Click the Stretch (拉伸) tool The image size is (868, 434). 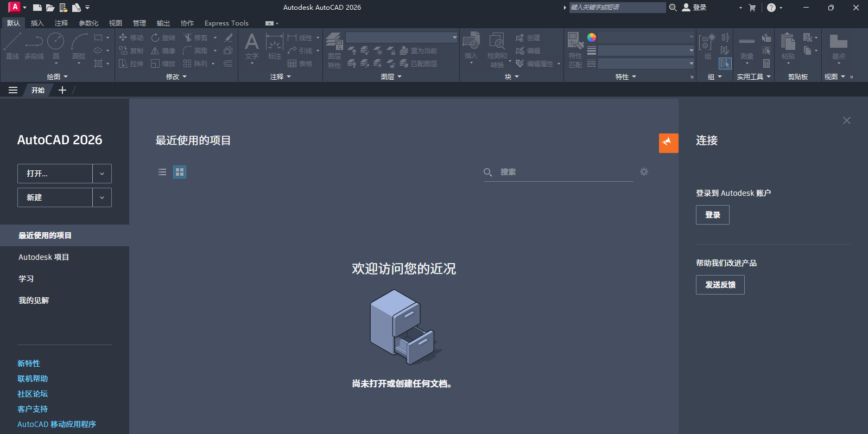(131, 63)
